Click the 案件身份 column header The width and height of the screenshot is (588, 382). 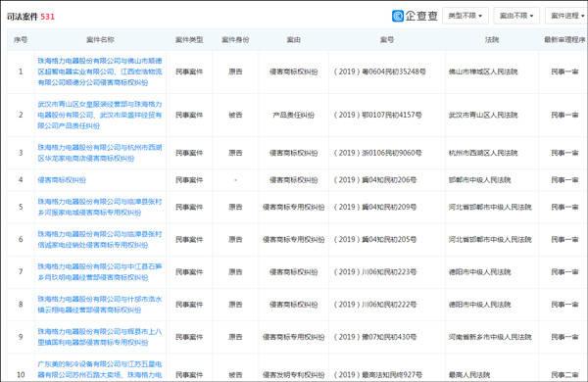[x=235, y=39]
